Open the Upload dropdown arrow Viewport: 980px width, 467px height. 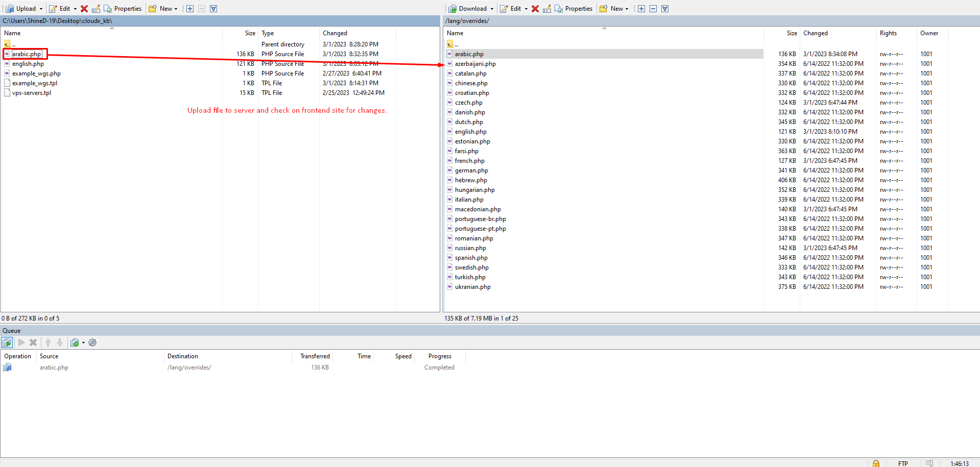coord(41,9)
